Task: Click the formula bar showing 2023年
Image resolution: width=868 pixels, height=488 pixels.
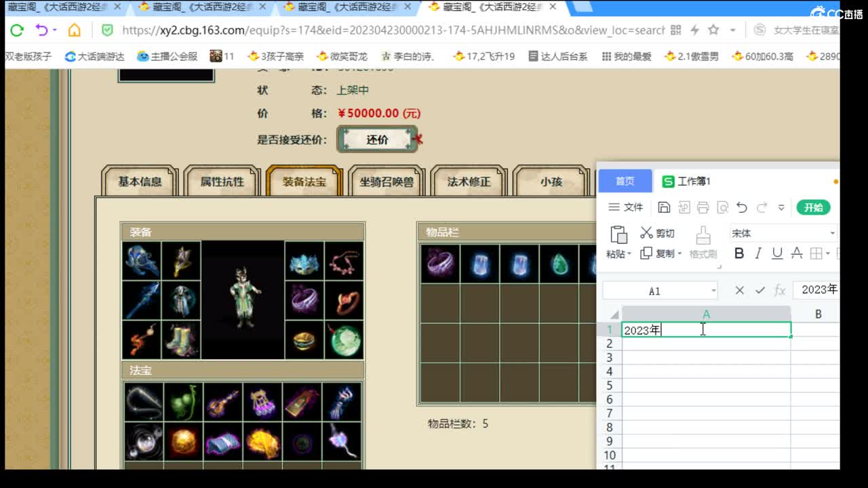Action: point(816,290)
